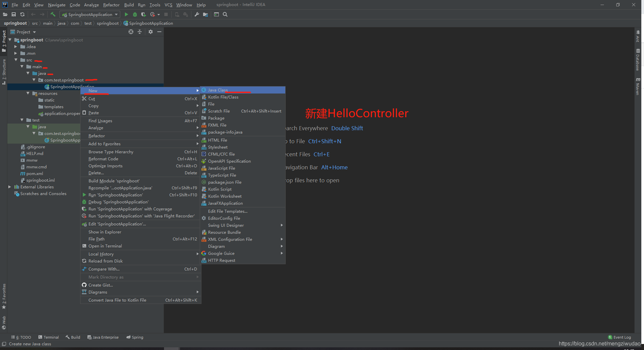The height and width of the screenshot is (350, 644).
Task: Open the Project Structure toolbar icon
Action: pos(205,14)
